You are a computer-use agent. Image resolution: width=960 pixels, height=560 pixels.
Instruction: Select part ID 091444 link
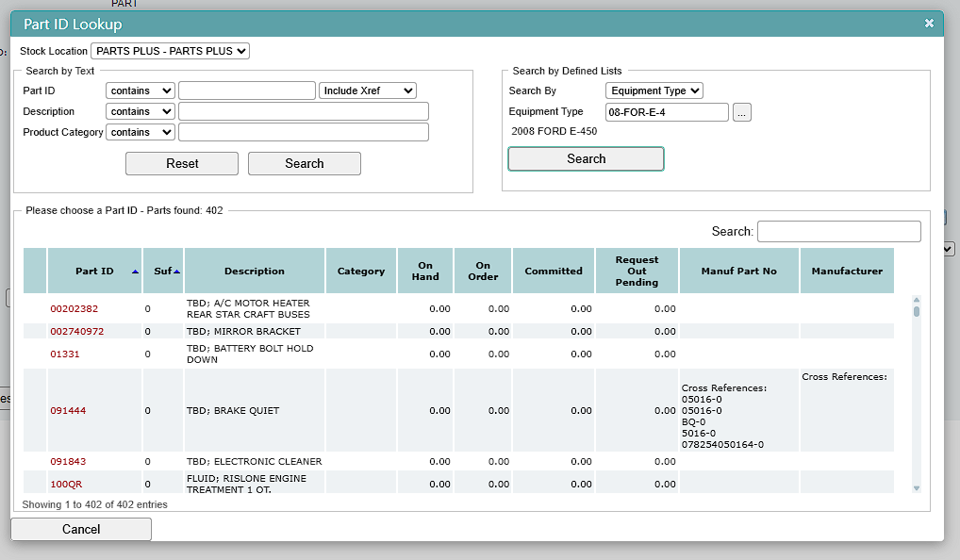click(x=68, y=411)
